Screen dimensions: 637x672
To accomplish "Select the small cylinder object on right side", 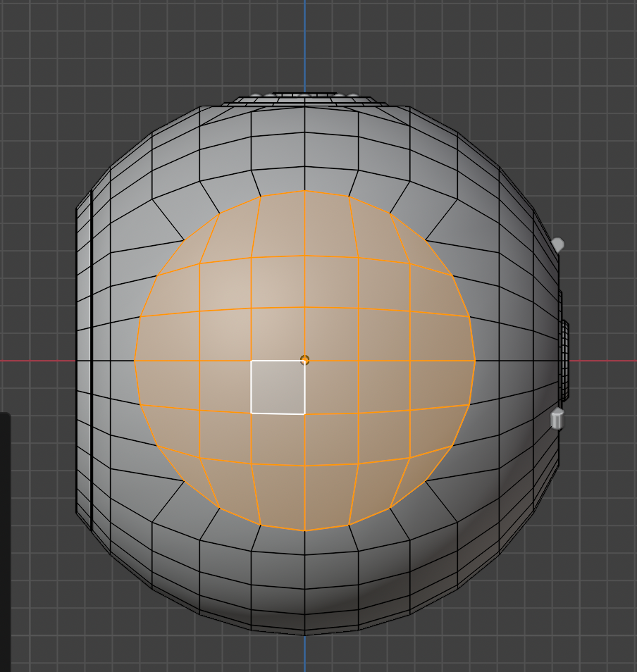I will (557, 418).
